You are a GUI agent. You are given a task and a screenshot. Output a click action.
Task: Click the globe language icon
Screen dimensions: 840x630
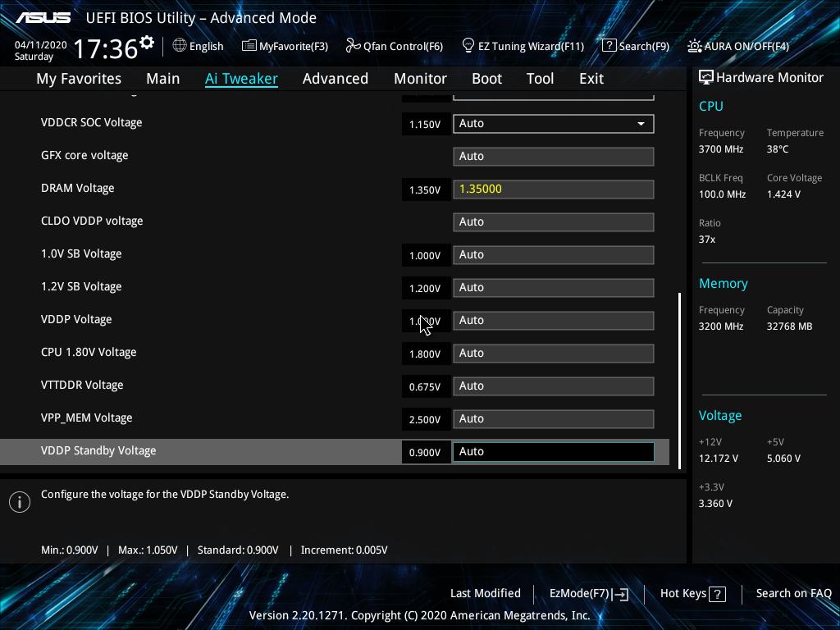coord(180,46)
